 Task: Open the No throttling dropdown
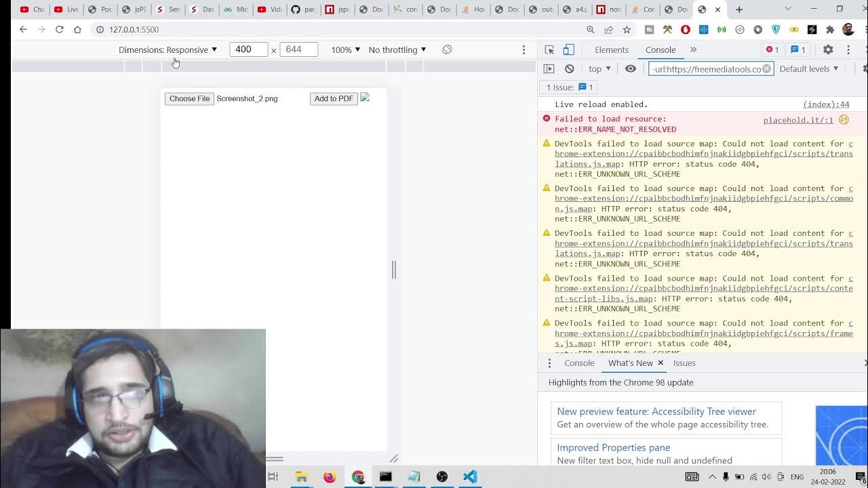[x=397, y=49]
